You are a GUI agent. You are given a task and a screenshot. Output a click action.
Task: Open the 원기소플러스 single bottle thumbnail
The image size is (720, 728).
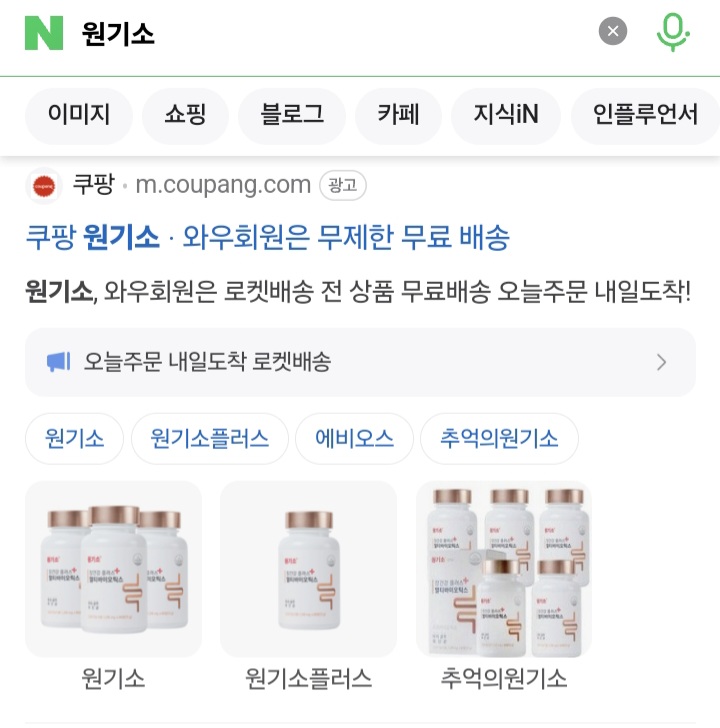tap(309, 569)
